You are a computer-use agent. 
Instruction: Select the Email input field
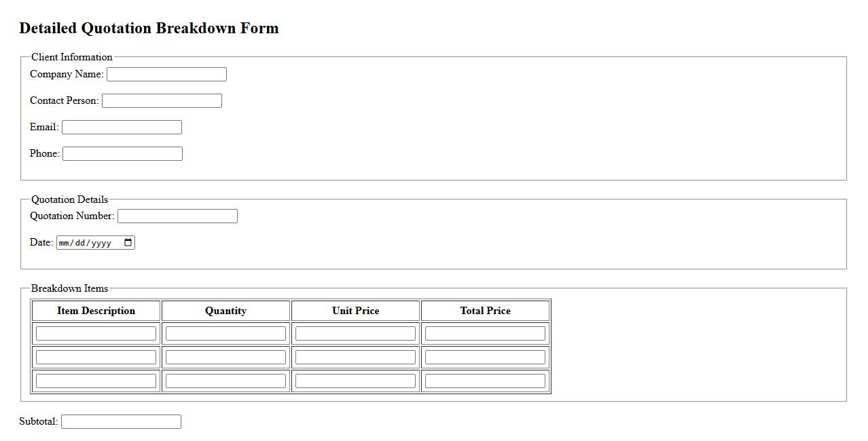pos(122,128)
